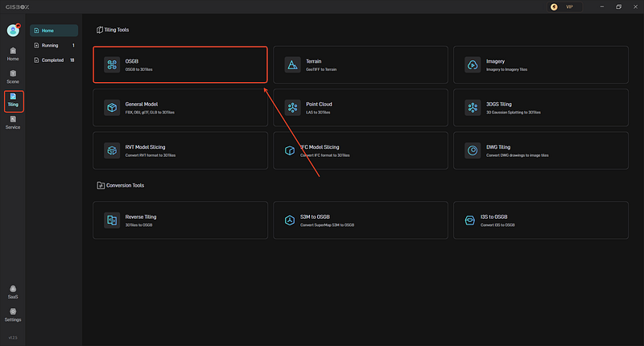Click the IFC Model Slicing icon
Screen dimensions: 644x346
pos(290,150)
